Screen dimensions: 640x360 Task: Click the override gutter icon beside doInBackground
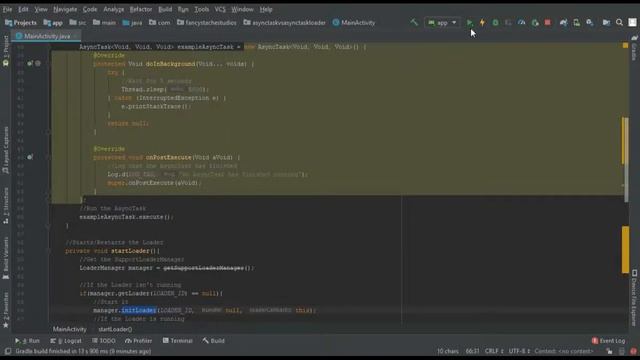click(30, 64)
